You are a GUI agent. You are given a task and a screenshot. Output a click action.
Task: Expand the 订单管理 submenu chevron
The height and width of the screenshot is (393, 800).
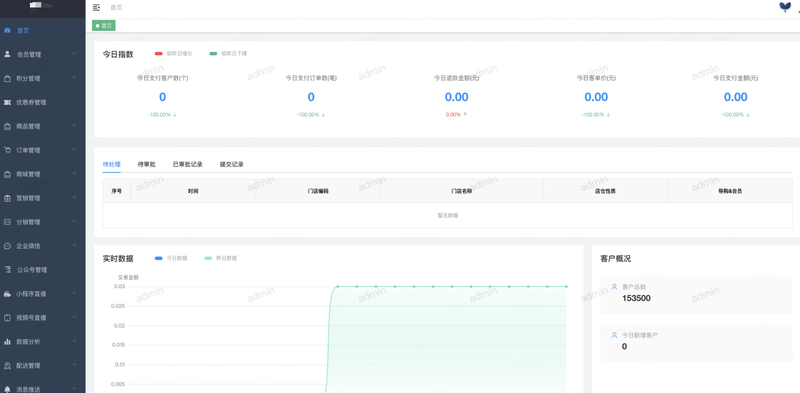click(74, 150)
